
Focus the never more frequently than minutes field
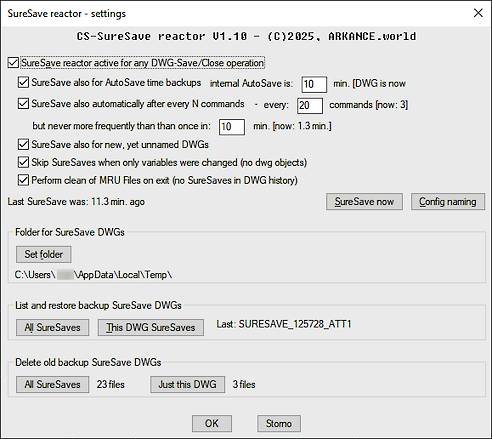click(232, 127)
